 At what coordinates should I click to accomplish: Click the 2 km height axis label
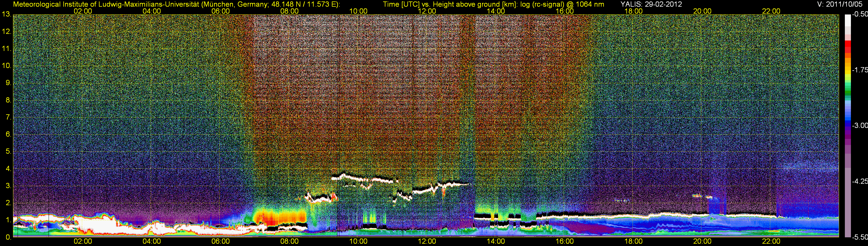(x=8, y=203)
